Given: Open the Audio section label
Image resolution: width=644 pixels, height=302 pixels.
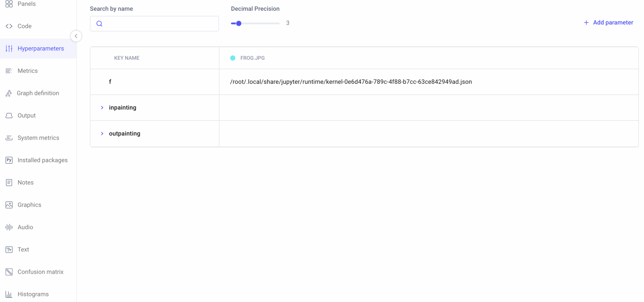Looking at the screenshot, I should click(x=25, y=227).
